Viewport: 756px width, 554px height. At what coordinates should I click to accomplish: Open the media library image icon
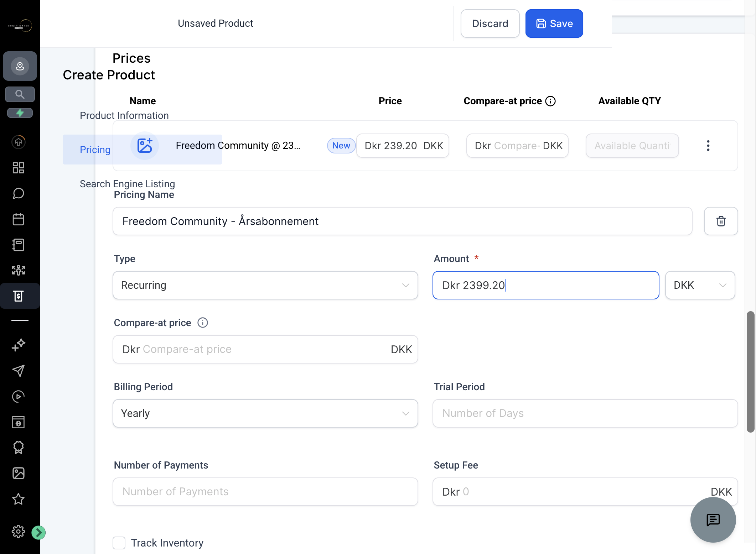click(x=19, y=473)
